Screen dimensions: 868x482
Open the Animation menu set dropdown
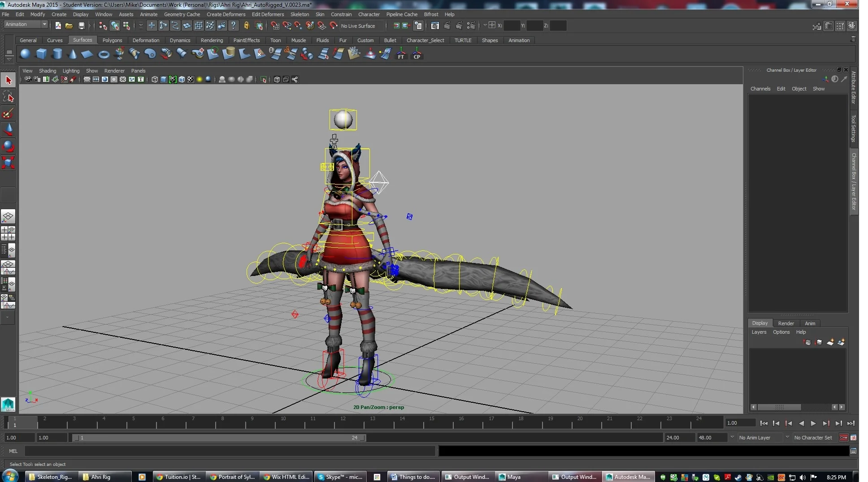pos(26,25)
